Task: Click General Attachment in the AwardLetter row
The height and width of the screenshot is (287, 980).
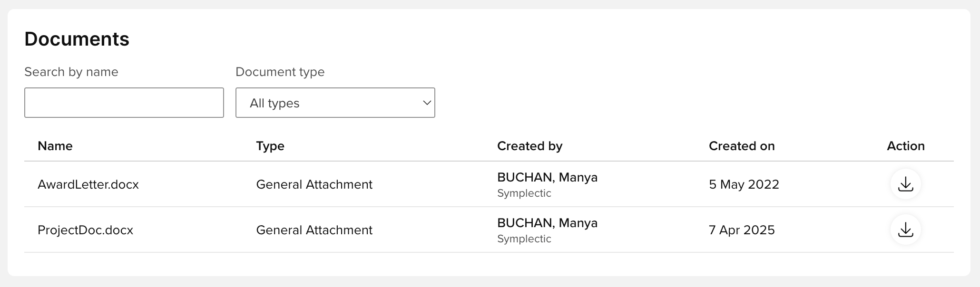Action: pos(314,184)
